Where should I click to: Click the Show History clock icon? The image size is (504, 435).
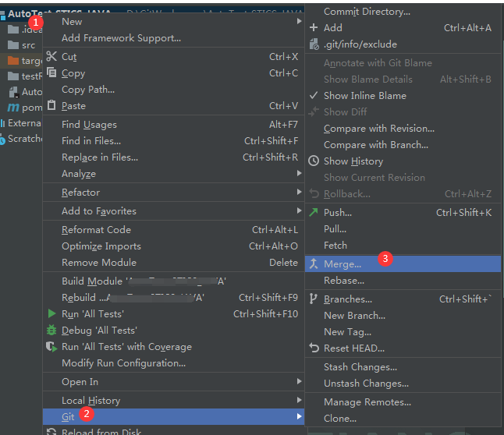pyautogui.click(x=314, y=161)
